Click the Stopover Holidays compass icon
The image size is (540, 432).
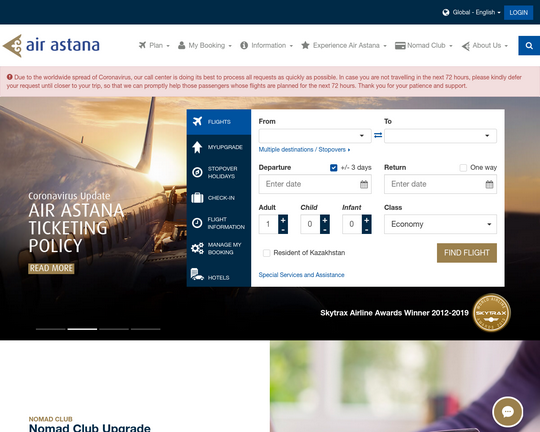[x=197, y=172]
